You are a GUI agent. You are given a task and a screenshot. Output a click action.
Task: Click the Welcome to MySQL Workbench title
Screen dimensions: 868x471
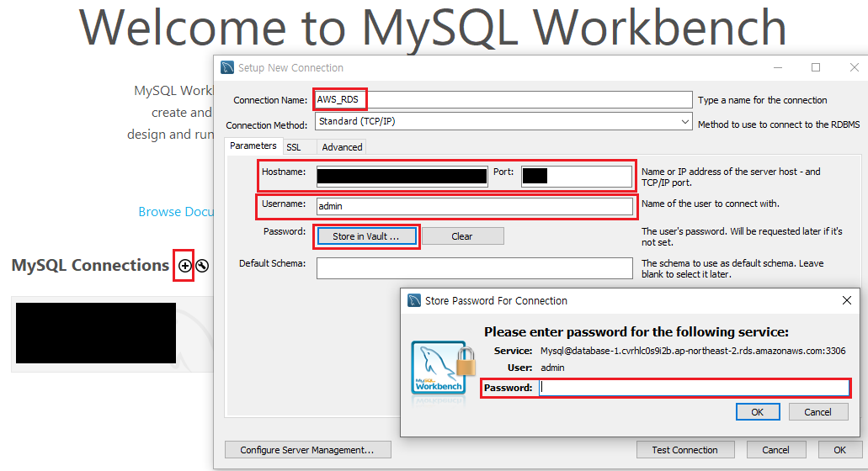(x=433, y=27)
